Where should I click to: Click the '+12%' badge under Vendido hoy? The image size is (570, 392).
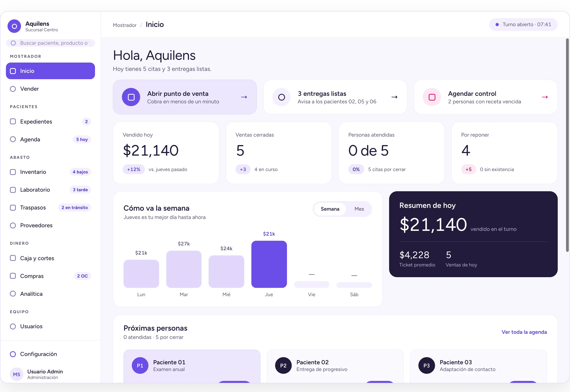134,169
